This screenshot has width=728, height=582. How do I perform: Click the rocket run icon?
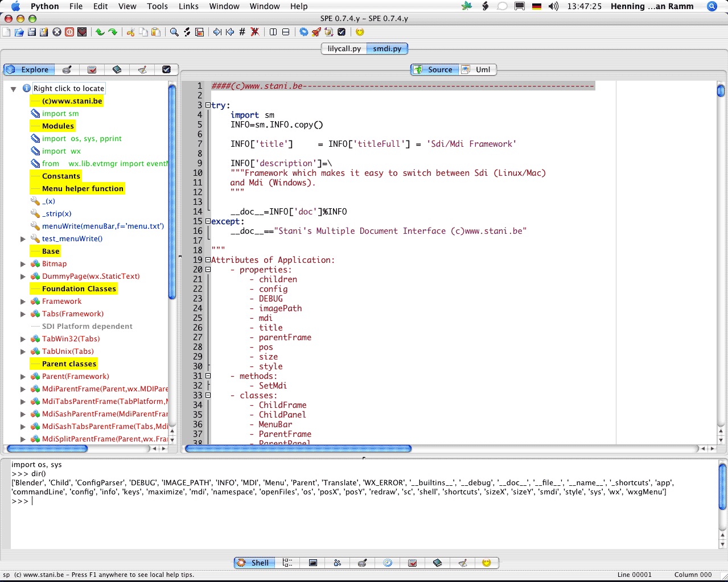316,32
